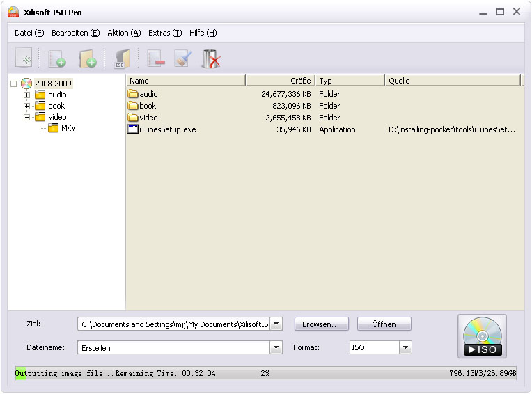Click the 24,677,336 KB size cell
Screen dimensions: 532x394
click(286, 94)
